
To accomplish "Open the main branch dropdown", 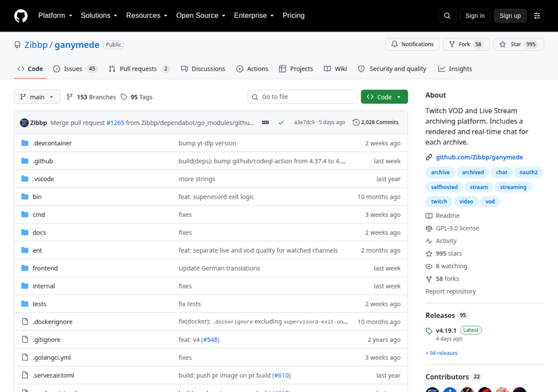I will tap(37, 97).
